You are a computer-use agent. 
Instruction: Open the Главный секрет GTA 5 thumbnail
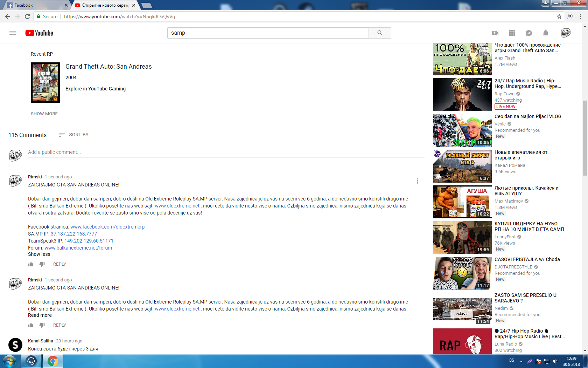coord(462,166)
